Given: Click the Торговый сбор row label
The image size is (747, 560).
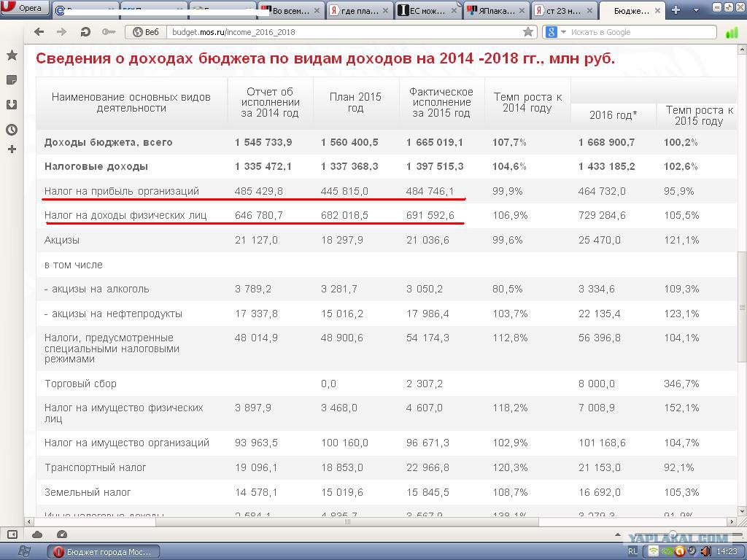Looking at the screenshot, I should (80, 384).
